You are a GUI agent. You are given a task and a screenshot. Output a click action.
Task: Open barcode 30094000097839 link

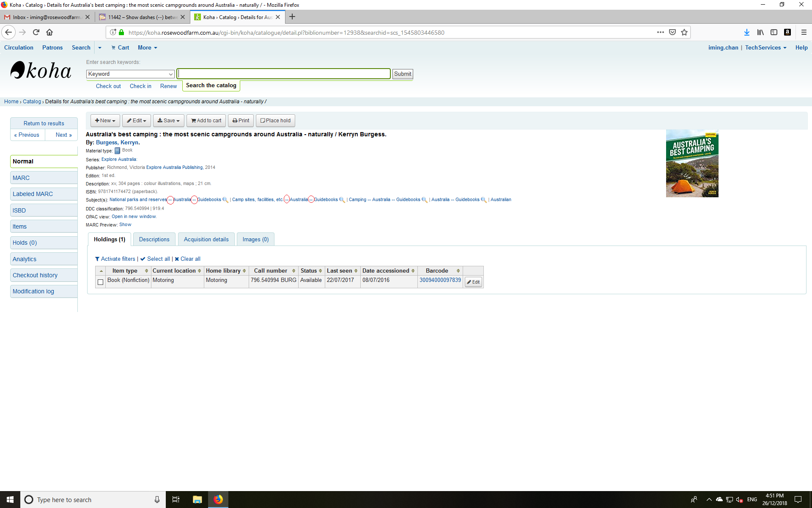tap(440, 280)
